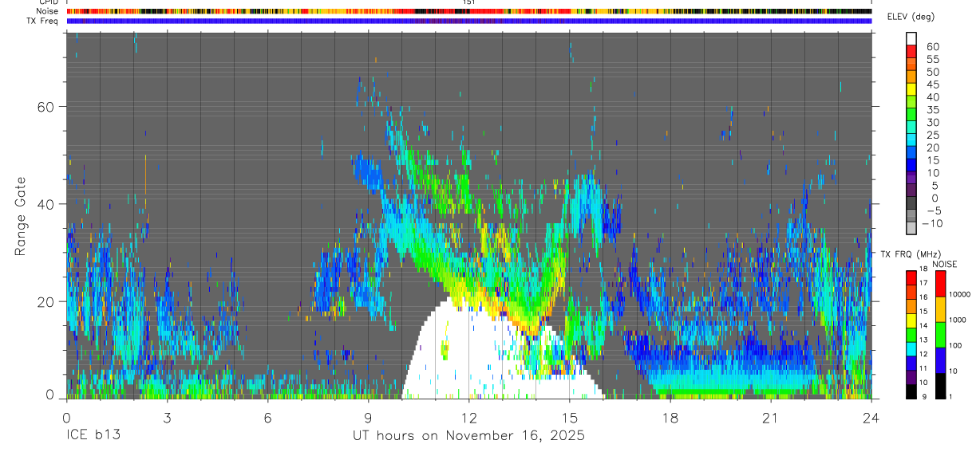Screen dimensions: 980x452
Task: Click the "45" value on ELEV scale
Action: pyautogui.click(x=931, y=85)
